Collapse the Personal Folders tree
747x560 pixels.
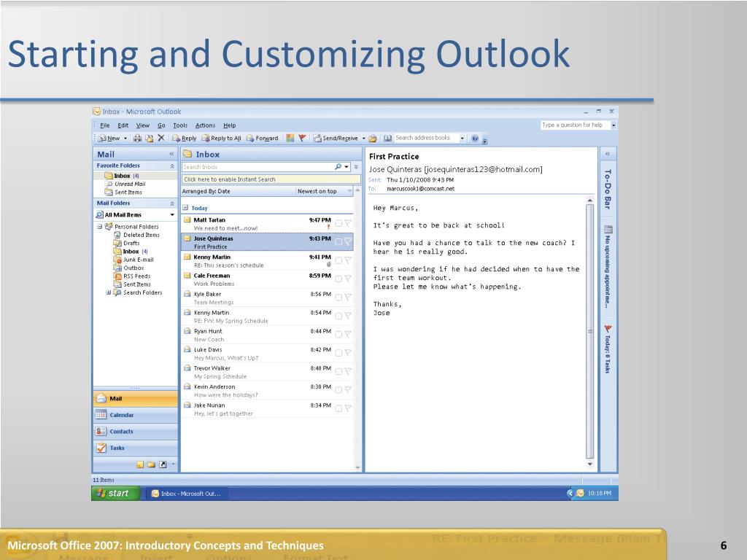[x=99, y=227]
